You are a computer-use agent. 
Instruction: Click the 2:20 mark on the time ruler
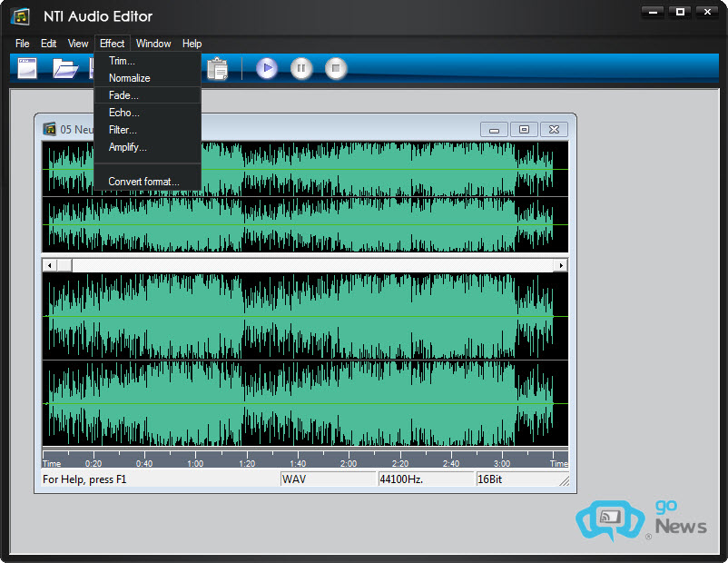[400, 464]
